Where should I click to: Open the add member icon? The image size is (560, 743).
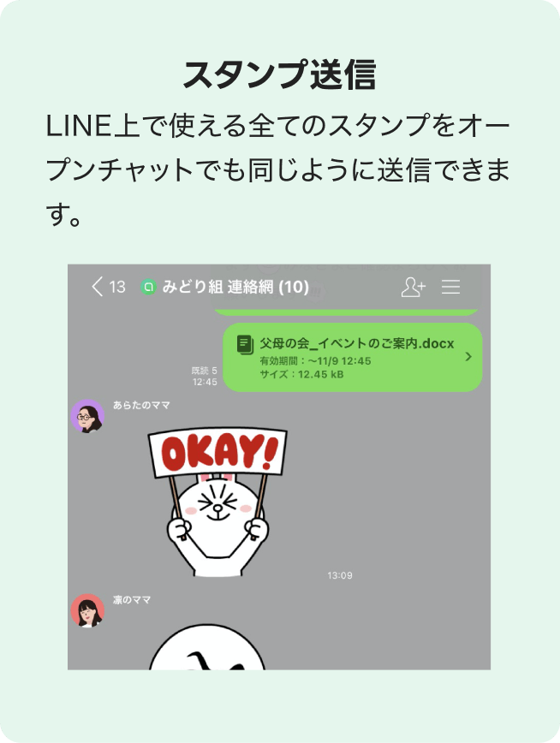tap(413, 287)
